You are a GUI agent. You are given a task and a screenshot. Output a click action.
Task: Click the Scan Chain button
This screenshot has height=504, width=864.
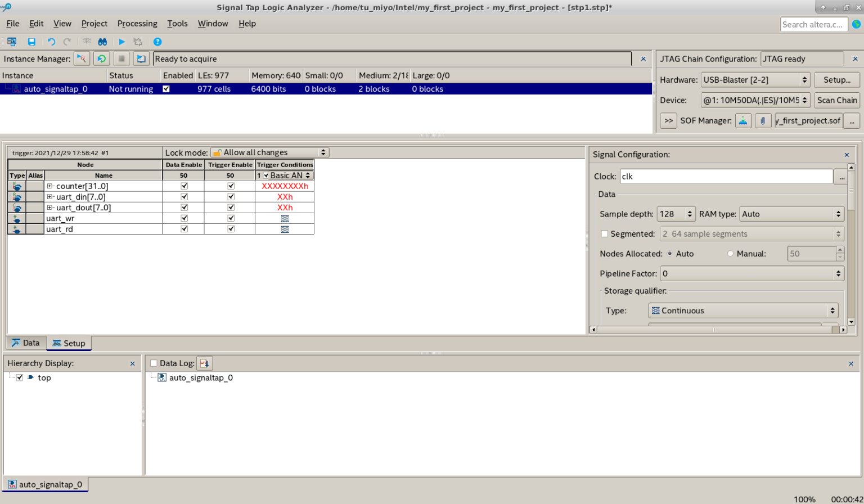pos(836,100)
